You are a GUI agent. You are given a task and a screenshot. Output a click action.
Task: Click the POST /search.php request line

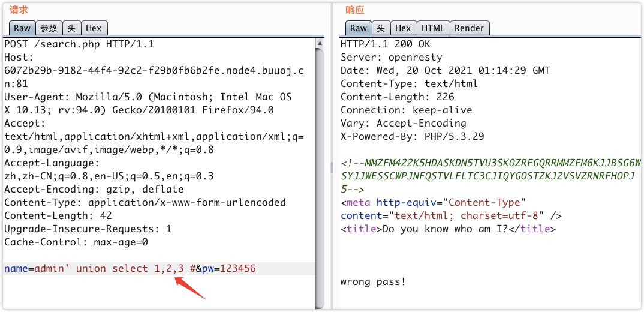[79, 44]
